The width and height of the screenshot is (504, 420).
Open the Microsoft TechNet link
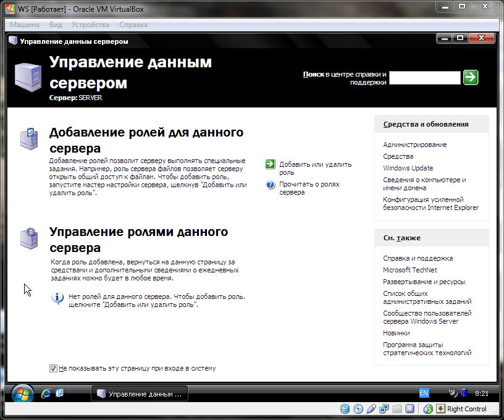410,270
